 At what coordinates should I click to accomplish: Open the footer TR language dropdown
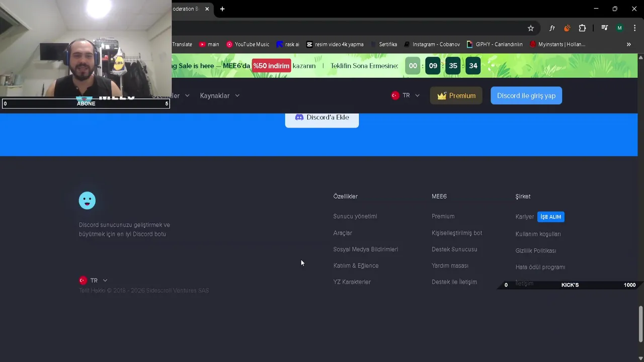point(94,281)
